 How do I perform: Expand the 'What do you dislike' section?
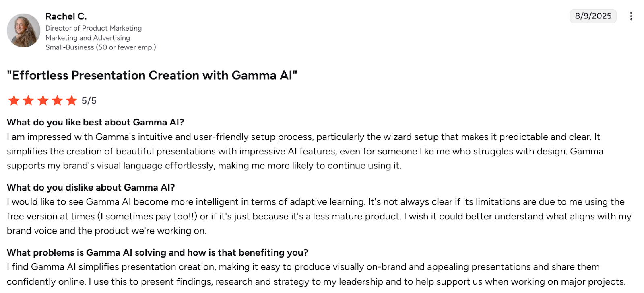coord(91,187)
